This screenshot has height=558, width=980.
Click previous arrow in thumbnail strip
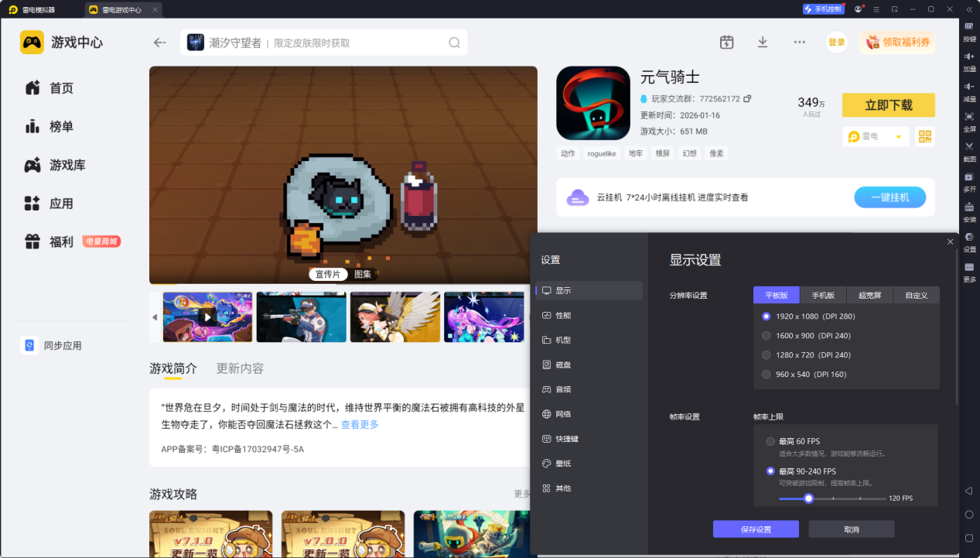coord(155,317)
